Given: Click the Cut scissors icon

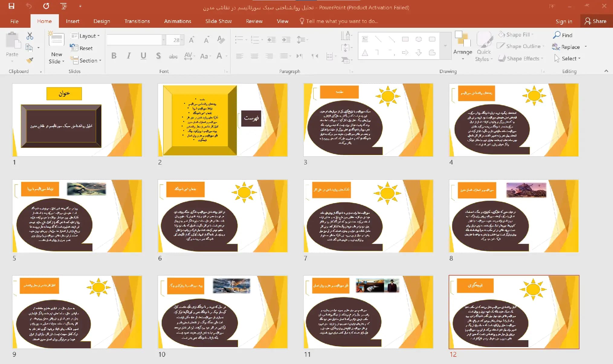Looking at the screenshot, I should pyautogui.click(x=30, y=36).
